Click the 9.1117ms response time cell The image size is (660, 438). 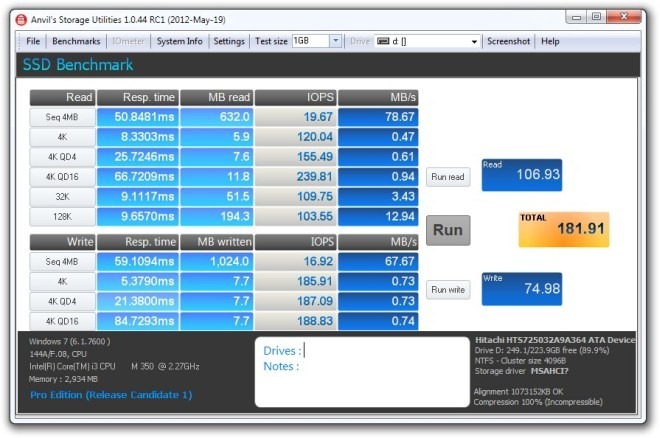click(138, 196)
